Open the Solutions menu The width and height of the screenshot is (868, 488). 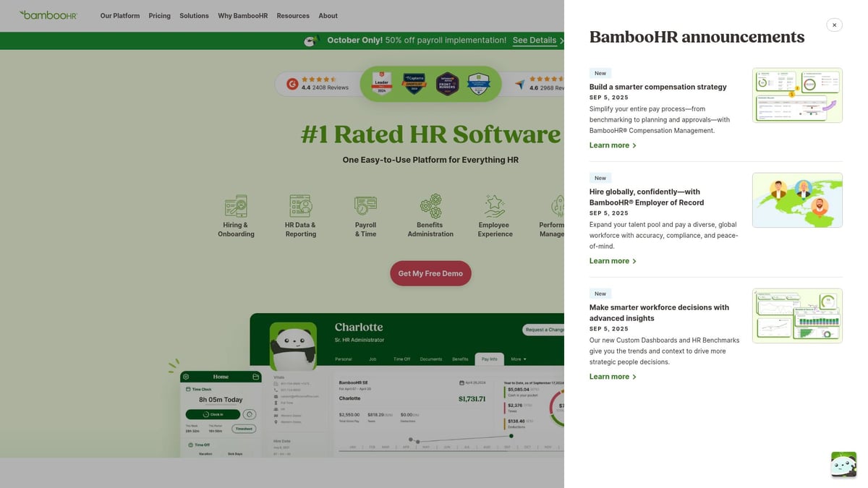click(194, 15)
